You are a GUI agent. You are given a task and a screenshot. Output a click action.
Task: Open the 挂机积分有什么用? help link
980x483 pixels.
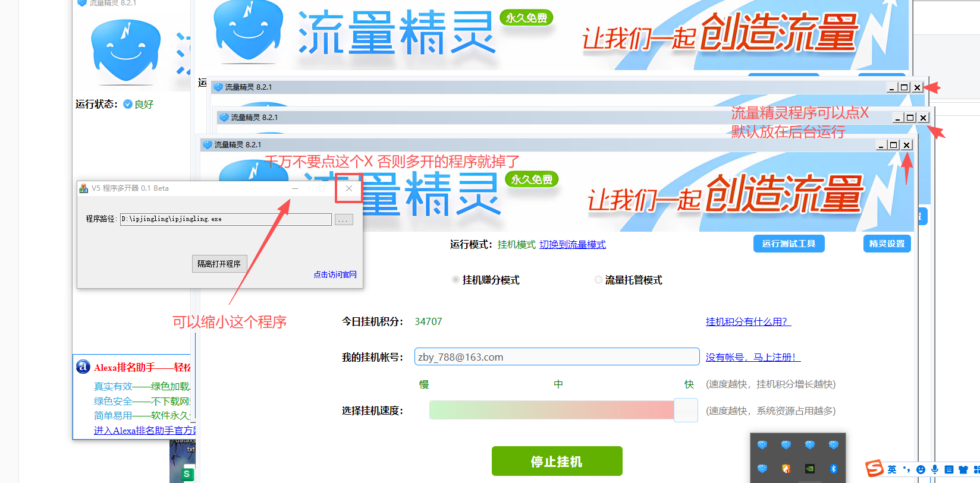tap(748, 321)
